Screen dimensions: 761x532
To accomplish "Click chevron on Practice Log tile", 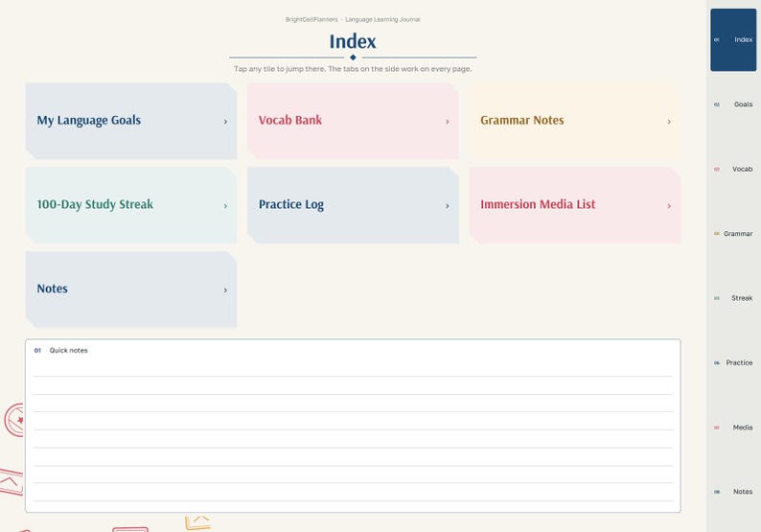I will (x=447, y=206).
